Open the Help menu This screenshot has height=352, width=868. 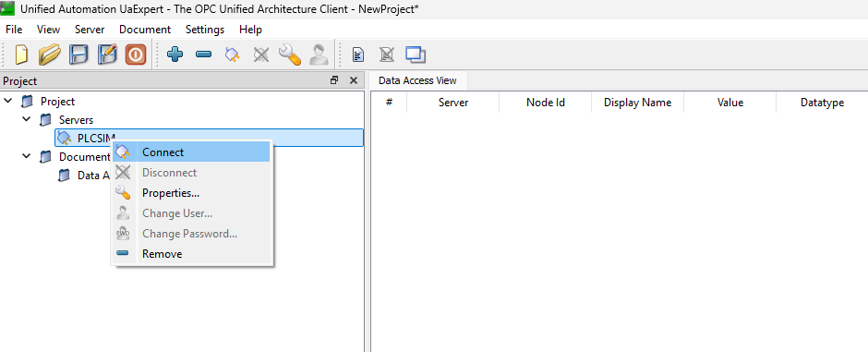pos(251,30)
